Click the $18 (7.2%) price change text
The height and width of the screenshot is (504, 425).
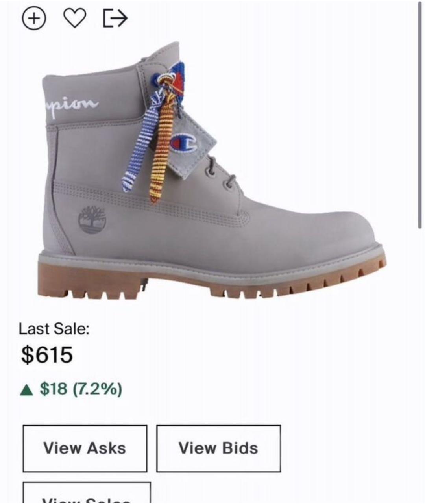pyautogui.click(x=81, y=389)
